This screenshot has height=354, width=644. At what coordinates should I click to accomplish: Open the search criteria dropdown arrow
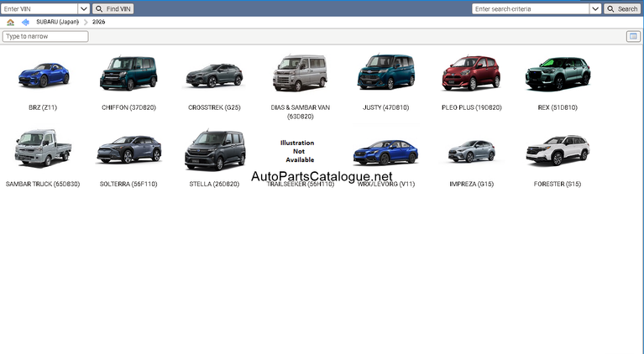coord(595,8)
